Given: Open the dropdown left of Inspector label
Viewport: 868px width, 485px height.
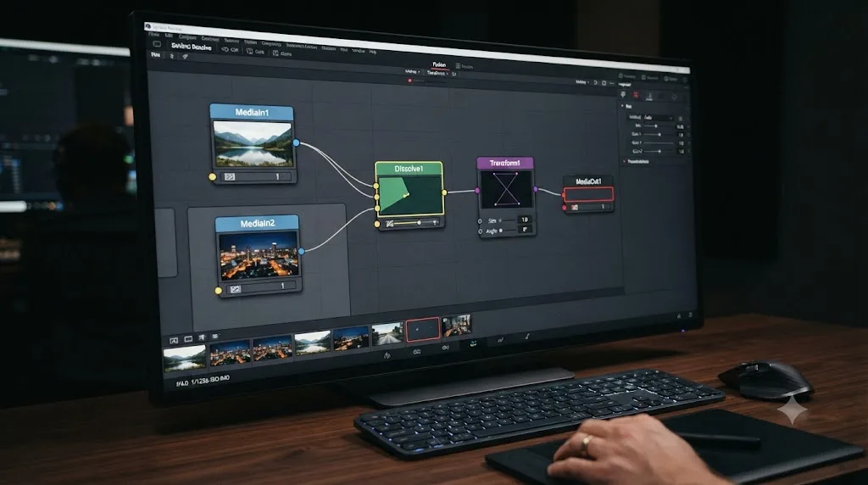Looking at the screenshot, I should (581, 82).
